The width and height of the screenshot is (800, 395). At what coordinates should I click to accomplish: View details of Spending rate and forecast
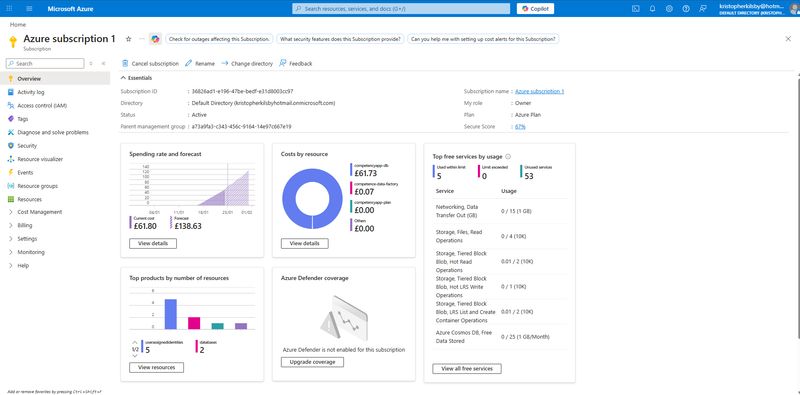(x=153, y=243)
